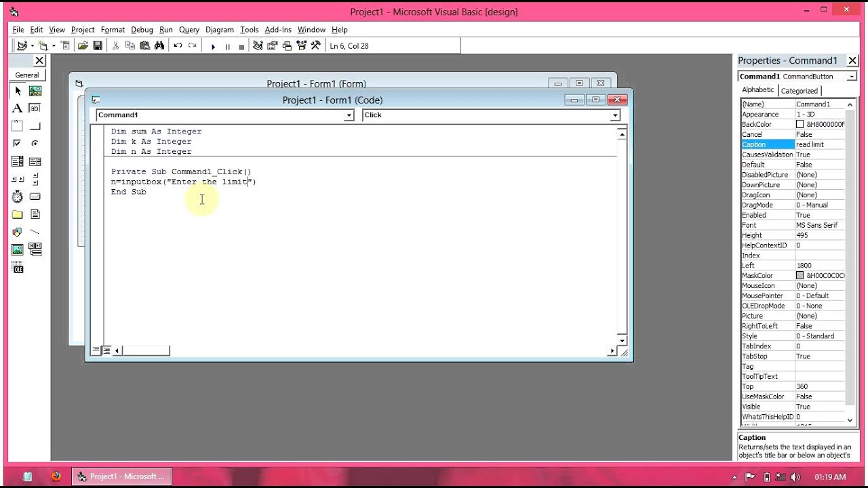Click the Add Form toolbar icon

coord(44,45)
